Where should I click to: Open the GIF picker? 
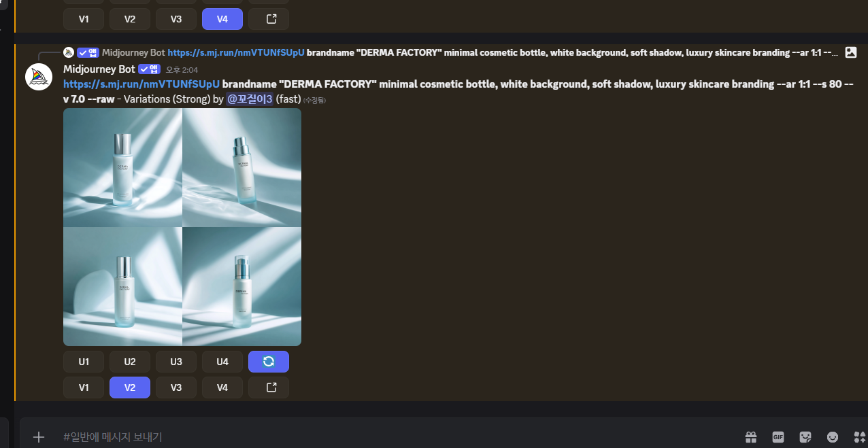778,437
